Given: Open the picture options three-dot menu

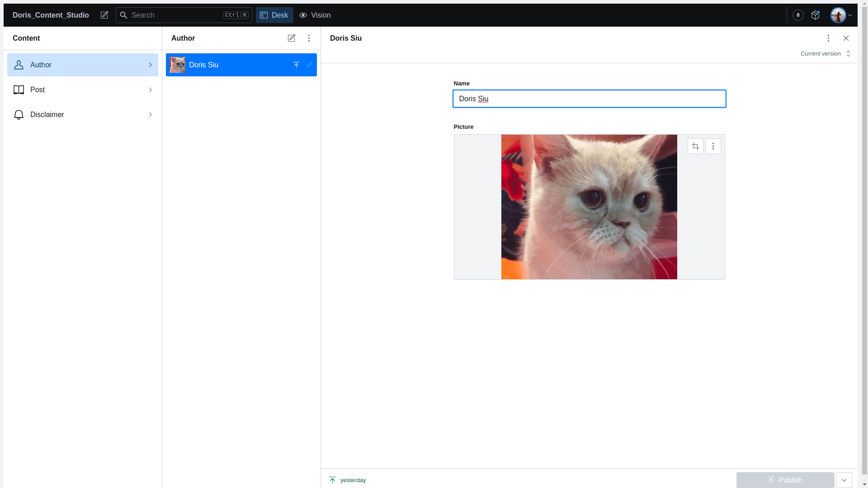Looking at the screenshot, I should click(x=713, y=146).
